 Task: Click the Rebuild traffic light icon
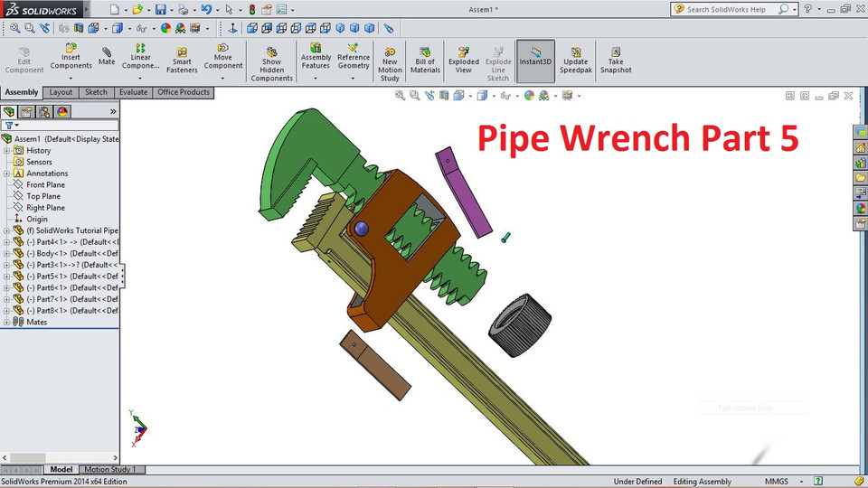252,9
